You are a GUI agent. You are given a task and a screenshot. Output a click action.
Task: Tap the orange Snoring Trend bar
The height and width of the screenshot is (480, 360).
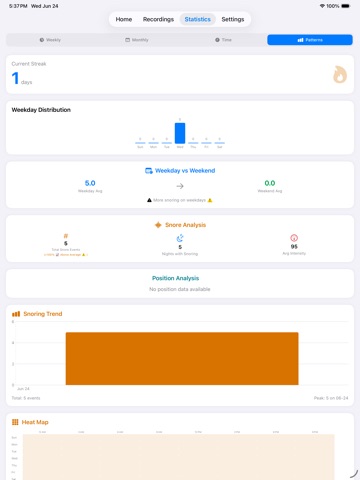click(x=182, y=359)
